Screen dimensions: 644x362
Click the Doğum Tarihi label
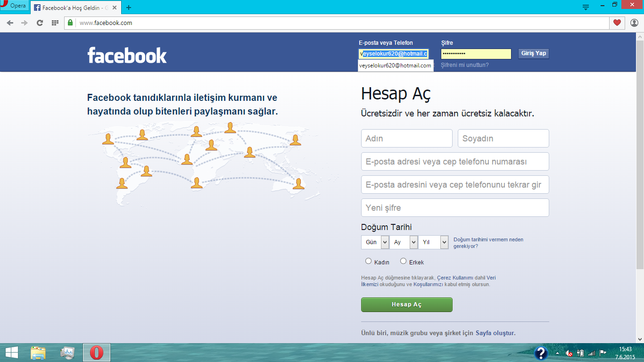click(x=386, y=227)
